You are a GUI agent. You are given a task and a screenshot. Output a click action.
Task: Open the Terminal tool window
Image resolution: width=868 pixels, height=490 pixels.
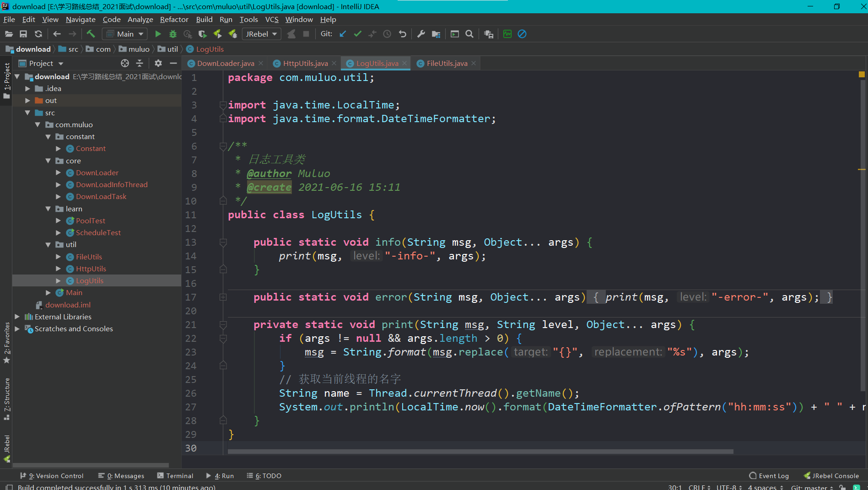(x=175, y=476)
